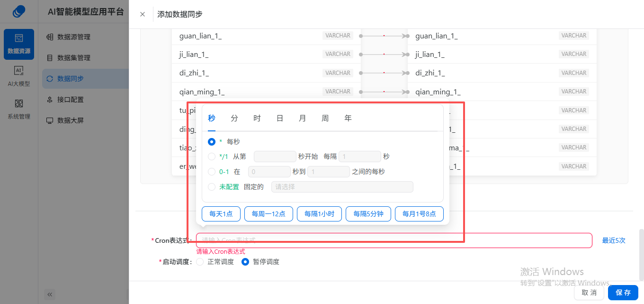Apply the 每周一12点 preset

[268, 214]
